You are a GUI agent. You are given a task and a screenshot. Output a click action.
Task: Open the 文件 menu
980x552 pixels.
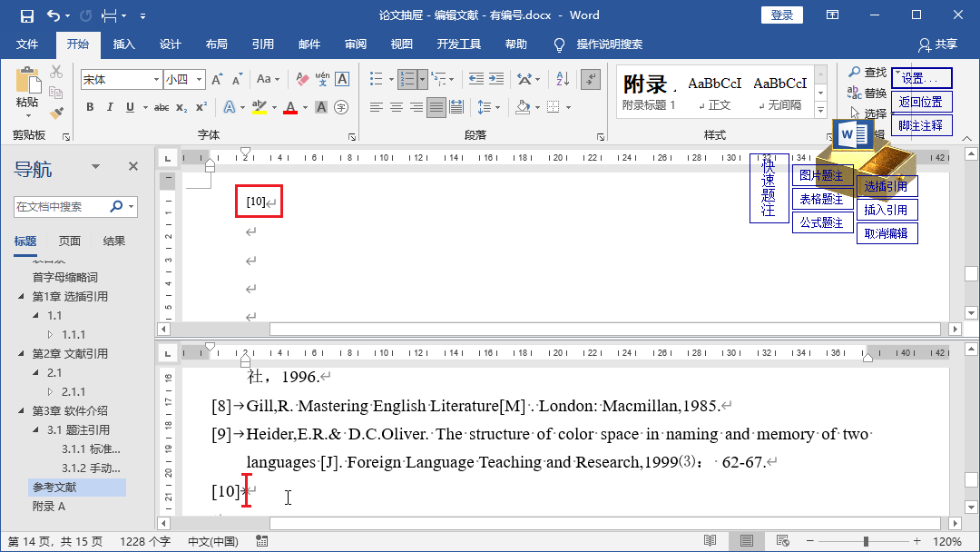click(27, 44)
